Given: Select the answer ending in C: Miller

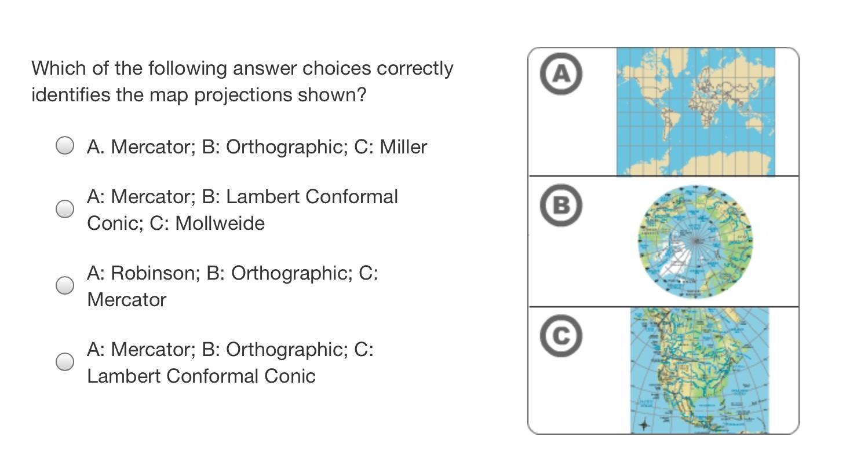Looking at the screenshot, I should pos(65,145).
